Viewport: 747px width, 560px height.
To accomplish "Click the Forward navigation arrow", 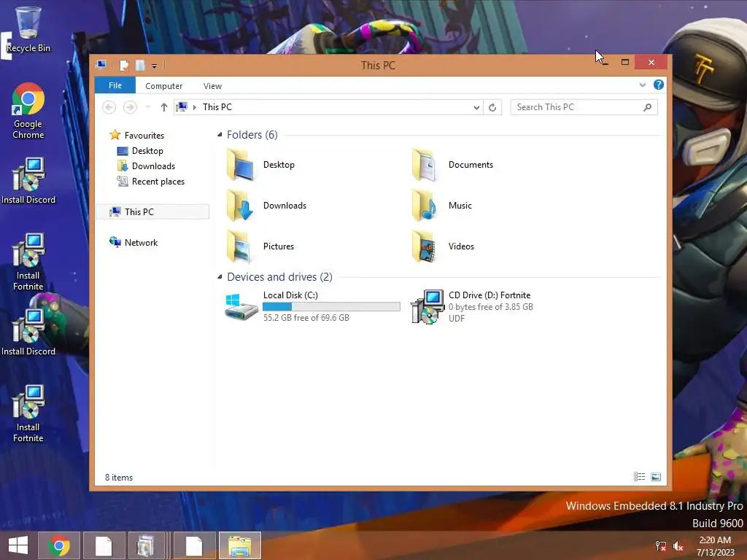I will click(x=130, y=107).
